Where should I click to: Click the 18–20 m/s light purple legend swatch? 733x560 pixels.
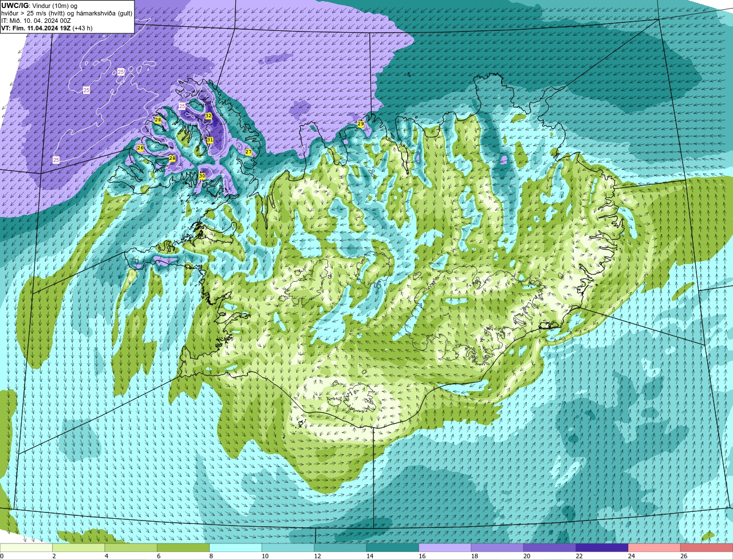497,547
